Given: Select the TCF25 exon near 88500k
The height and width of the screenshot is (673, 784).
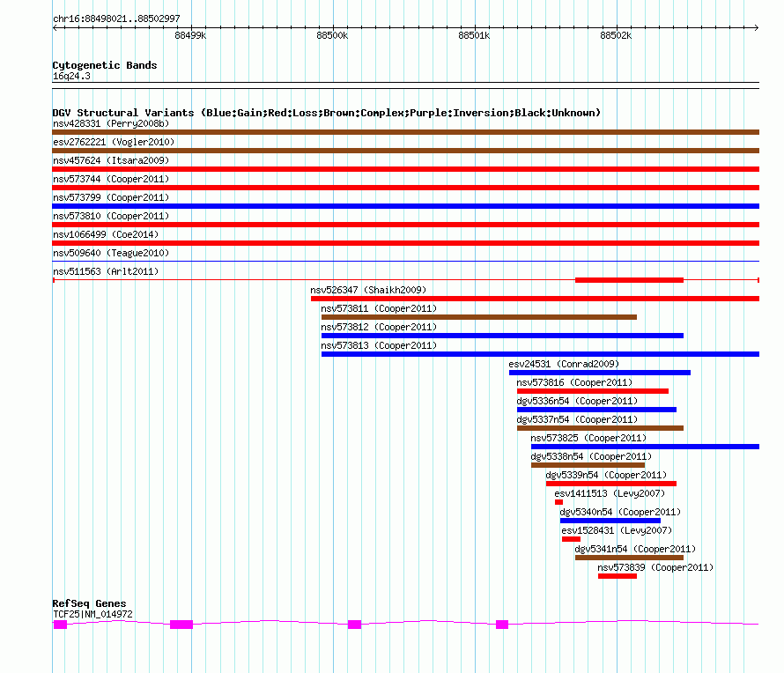Looking at the screenshot, I should tap(354, 625).
